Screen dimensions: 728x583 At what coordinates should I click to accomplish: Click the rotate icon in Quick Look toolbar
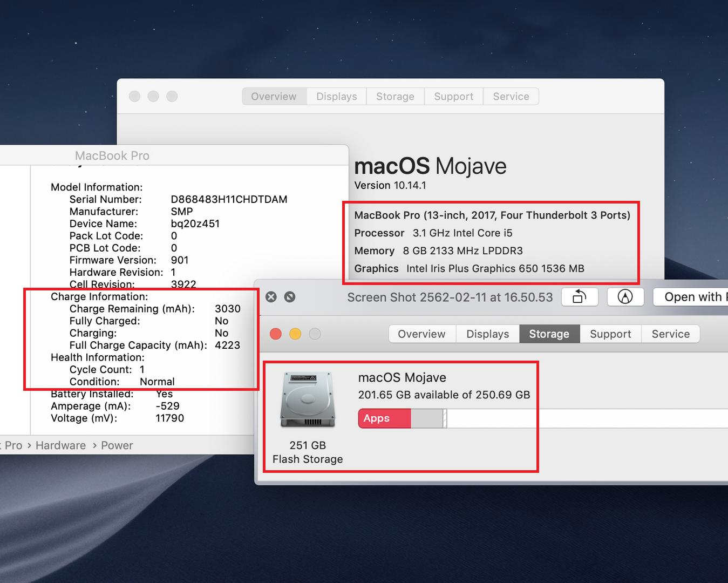(x=580, y=297)
